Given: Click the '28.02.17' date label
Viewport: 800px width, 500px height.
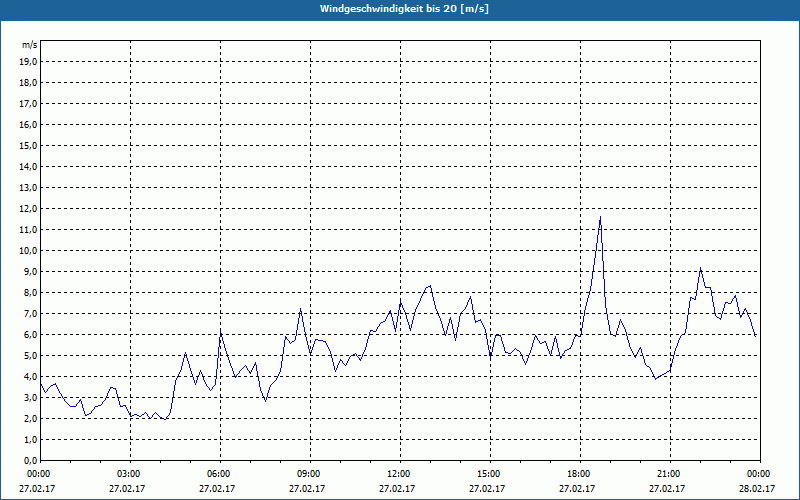Looking at the screenshot, I should click(757, 488).
